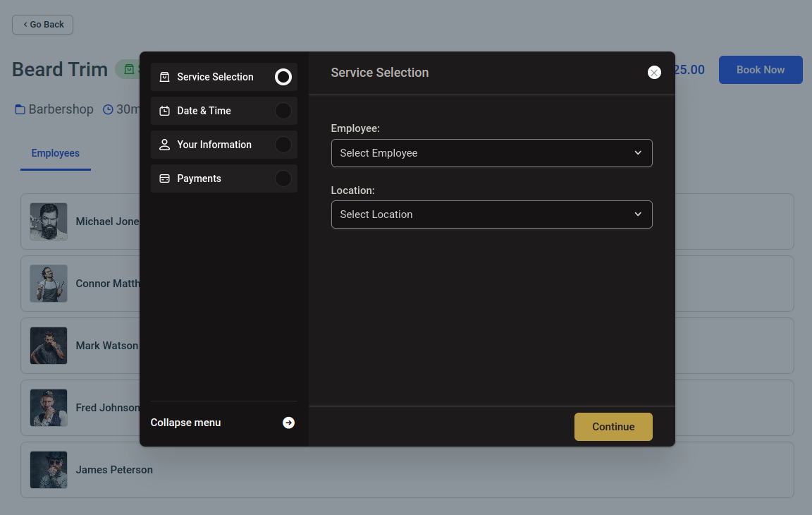Screen dimensions: 812x515
Task: Select the Payments step indicator circle
Action: click(283, 178)
